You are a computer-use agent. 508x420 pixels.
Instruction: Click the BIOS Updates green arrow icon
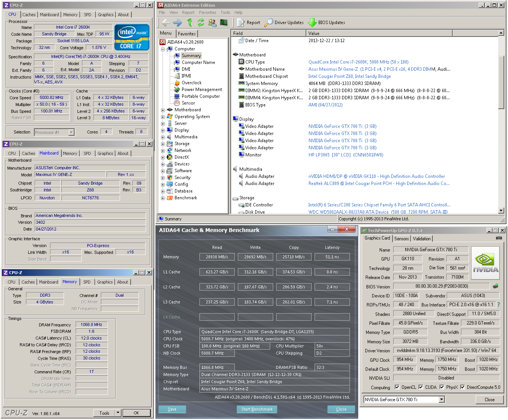pos(312,23)
